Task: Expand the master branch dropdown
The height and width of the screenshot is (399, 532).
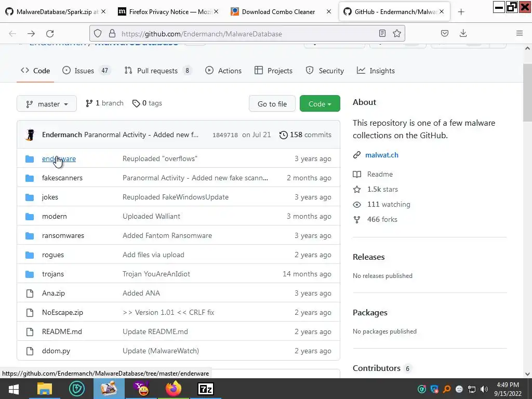Action: (47, 104)
